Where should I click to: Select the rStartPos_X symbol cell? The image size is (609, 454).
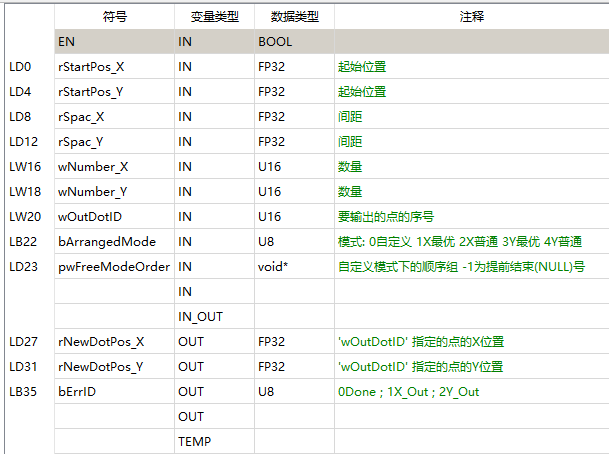[115, 66]
